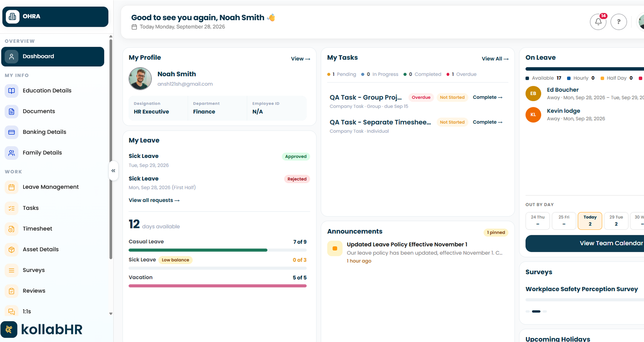Click Kevin lodge KL avatar
The image size is (644, 342).
(x=533, y=115)
